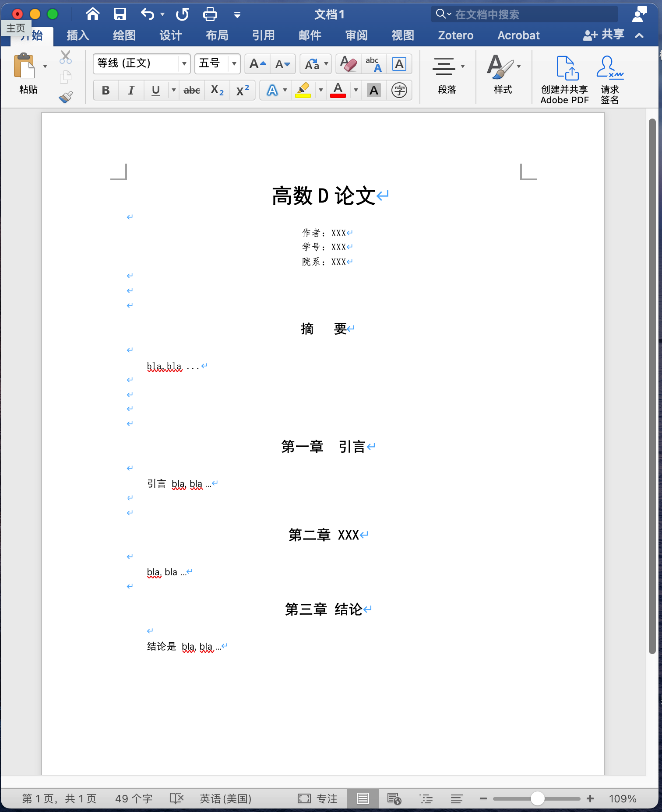Toggle Bold formatting
This screenshot has width=662, height=812.
(x=106, y=91)
